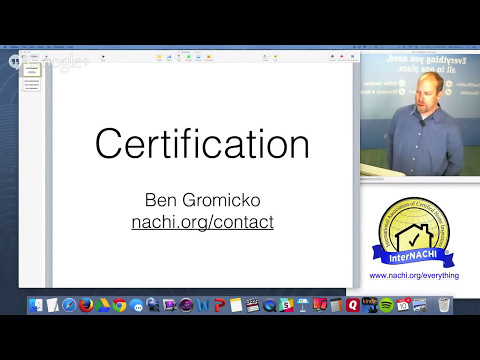Insert a Shape from the green toolbar icon

(x=188, y=58)
